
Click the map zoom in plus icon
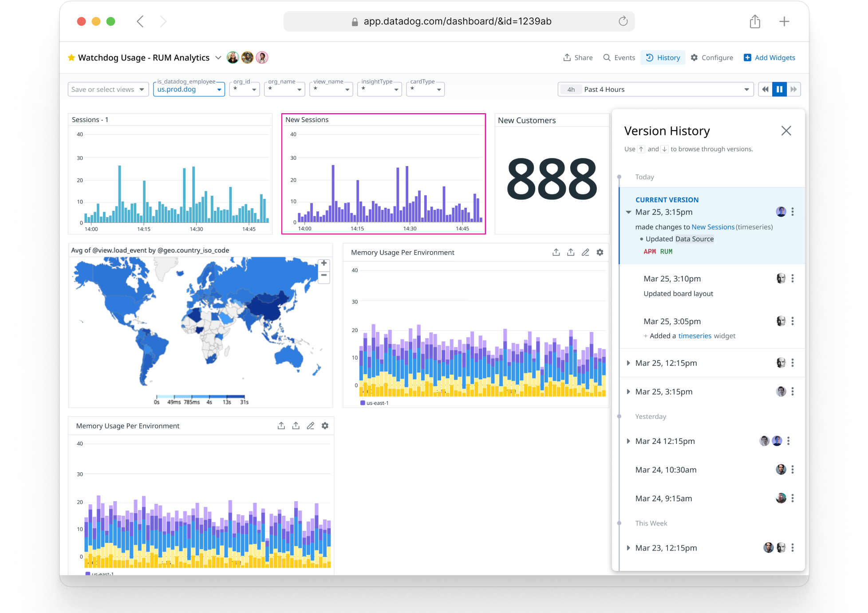324,263
